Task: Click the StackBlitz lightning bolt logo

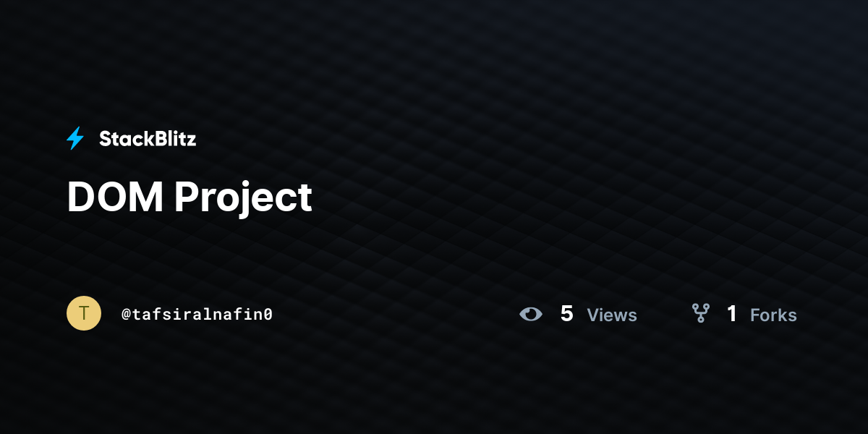Action: (x=75, y=138)
